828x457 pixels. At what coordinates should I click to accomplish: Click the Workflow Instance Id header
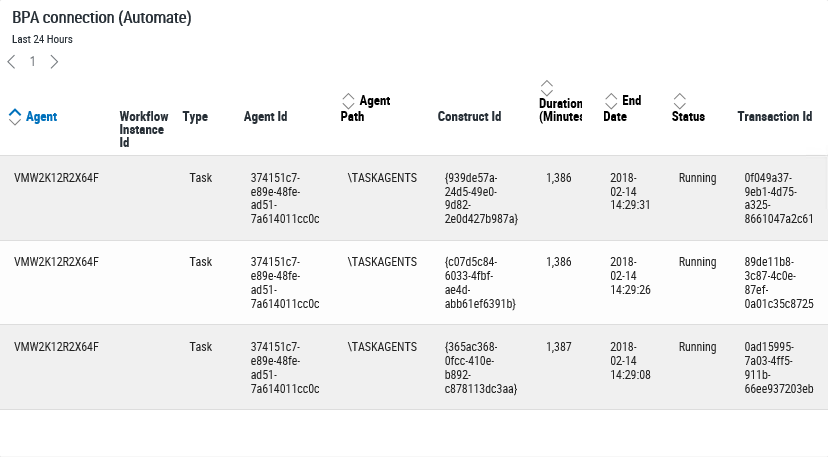(x=144, y=129)
